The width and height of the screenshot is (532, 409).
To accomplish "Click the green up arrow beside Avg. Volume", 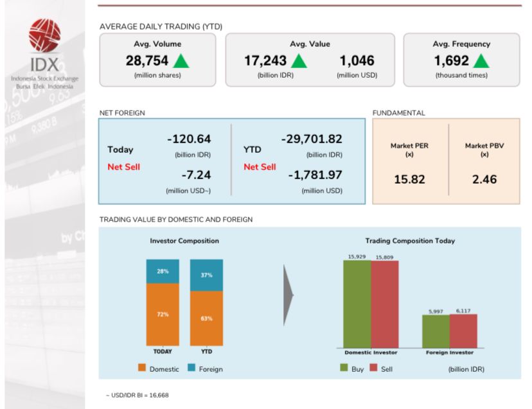I will pos(181,62).
